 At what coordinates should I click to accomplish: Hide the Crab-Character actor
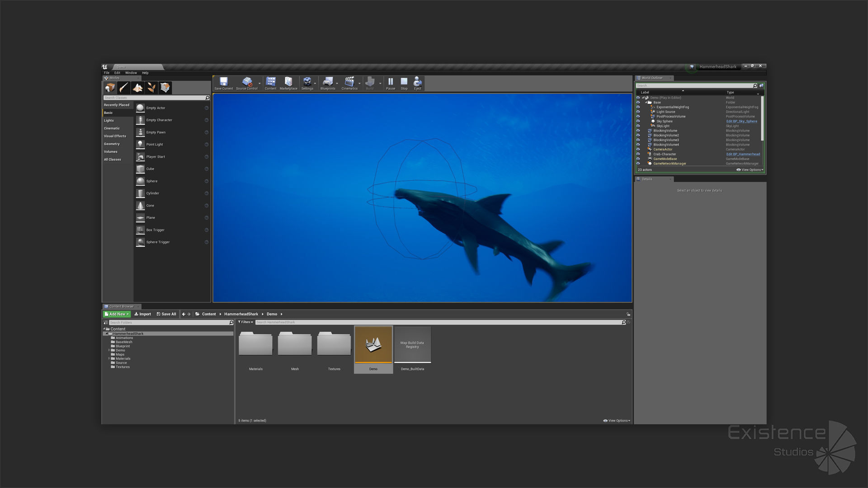[638, 154]
